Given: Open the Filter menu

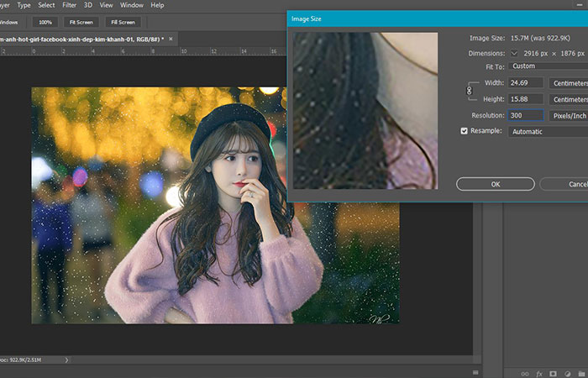Looking at the screenshot, I should point(69,5).
